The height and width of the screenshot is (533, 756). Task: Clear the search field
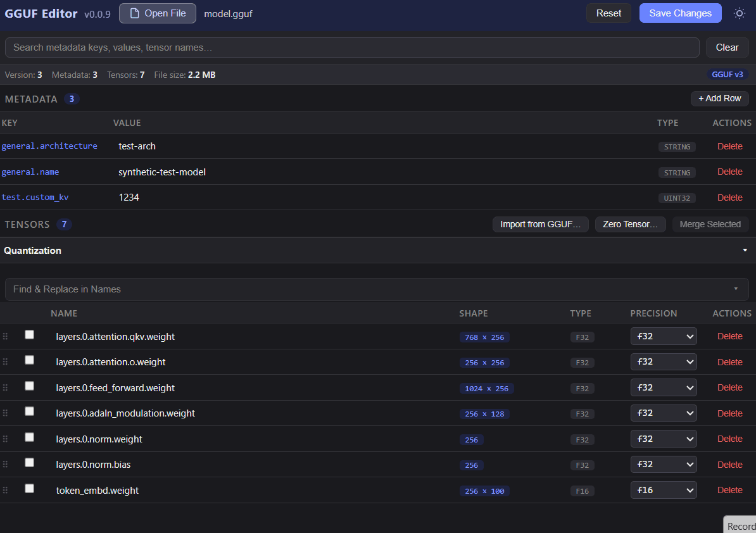(x=727, y=47)
